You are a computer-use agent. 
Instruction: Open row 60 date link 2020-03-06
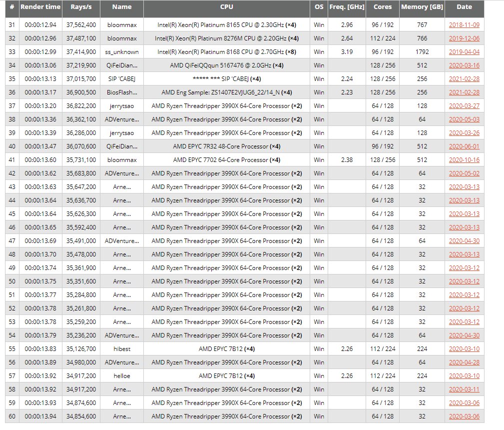(464, 416)
